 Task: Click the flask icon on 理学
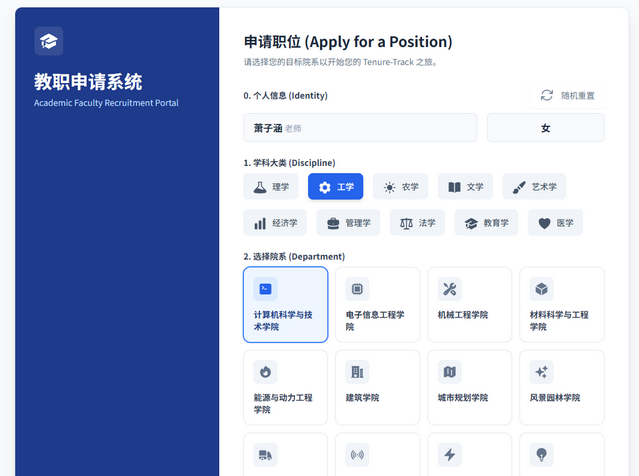[260, 187]
